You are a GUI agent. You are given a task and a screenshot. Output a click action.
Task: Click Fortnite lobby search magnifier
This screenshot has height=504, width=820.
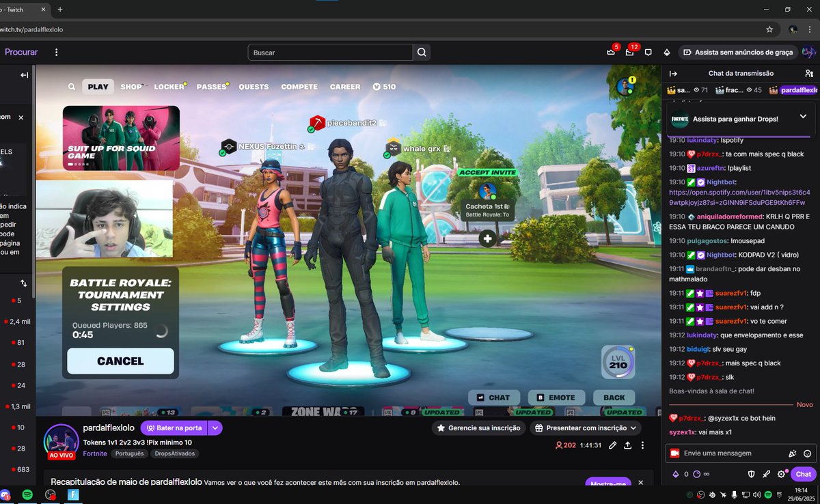pos(72,87)
